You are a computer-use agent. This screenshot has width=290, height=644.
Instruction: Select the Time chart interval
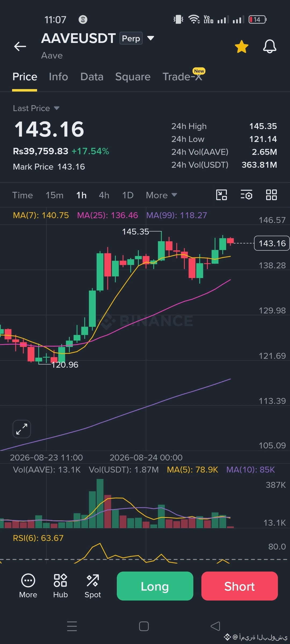[x=23, y=195]
